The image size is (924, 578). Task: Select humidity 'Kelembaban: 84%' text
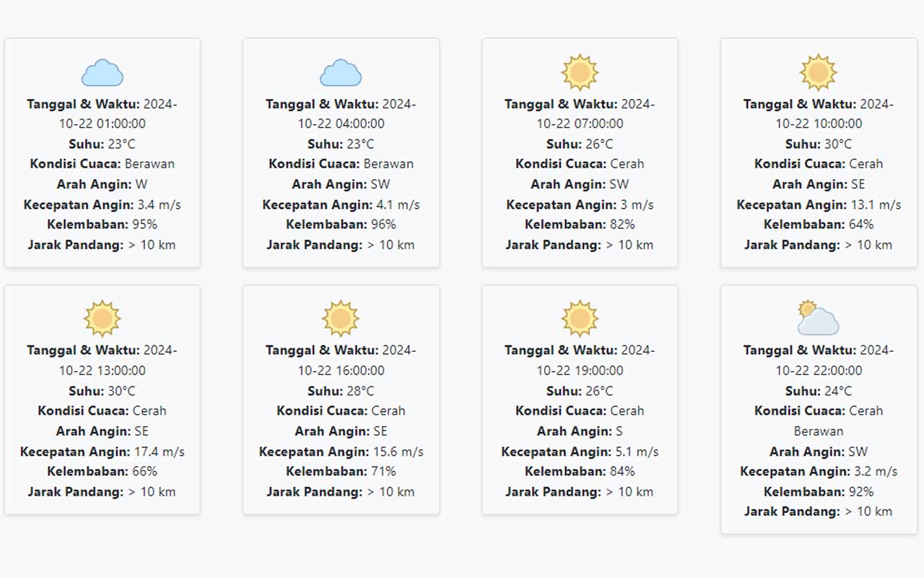[580, 471]
